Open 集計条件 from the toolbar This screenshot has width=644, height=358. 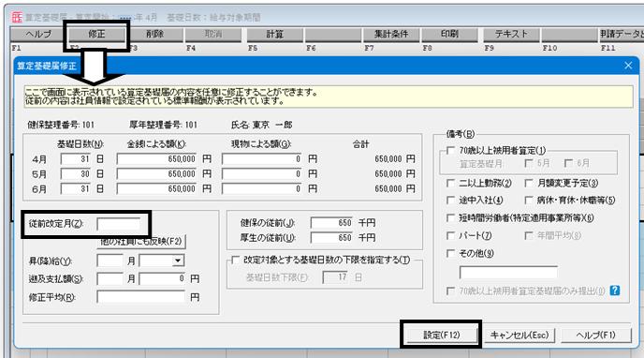tap(391, 35)
